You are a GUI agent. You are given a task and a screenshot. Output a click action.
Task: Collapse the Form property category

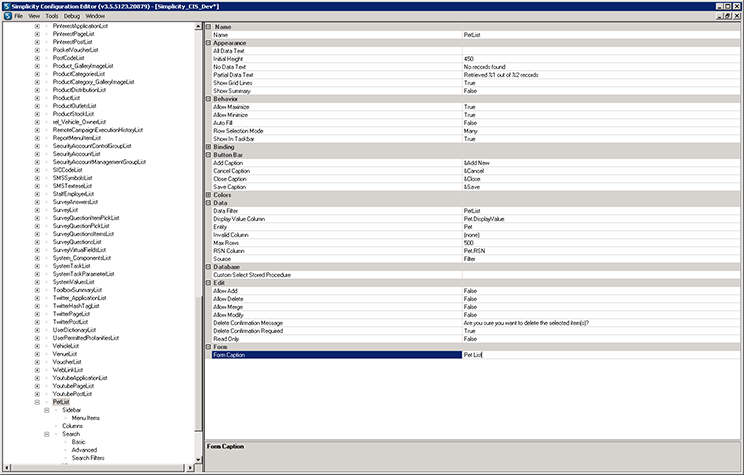point(208,347)
